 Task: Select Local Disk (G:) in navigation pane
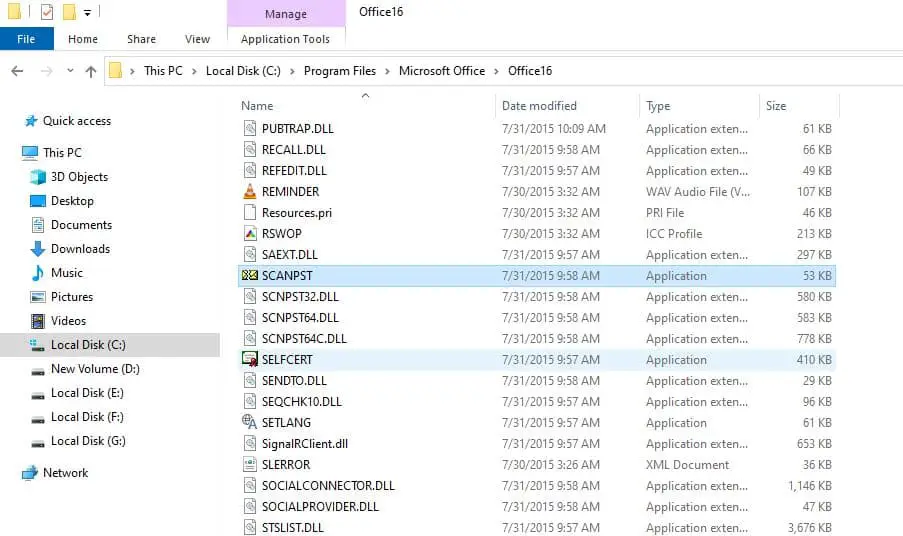pos(88,441)
